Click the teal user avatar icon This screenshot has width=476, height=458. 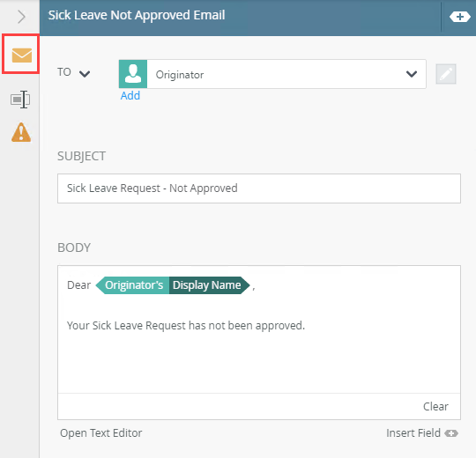[x=133, y=74]
